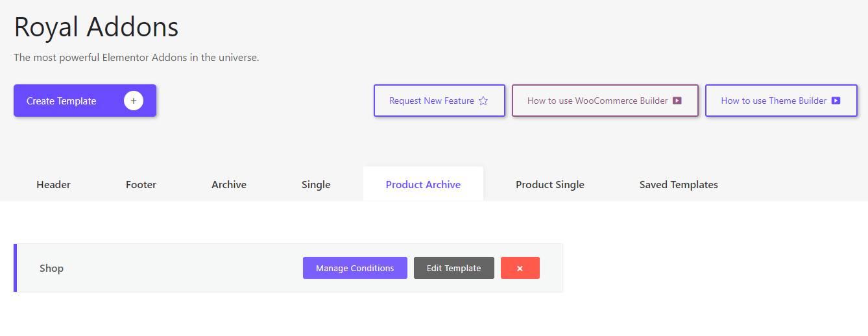Screen dimensions: 868x336
Task: Click the video play icon on Theme Builder button
Action: pos(836,101)
